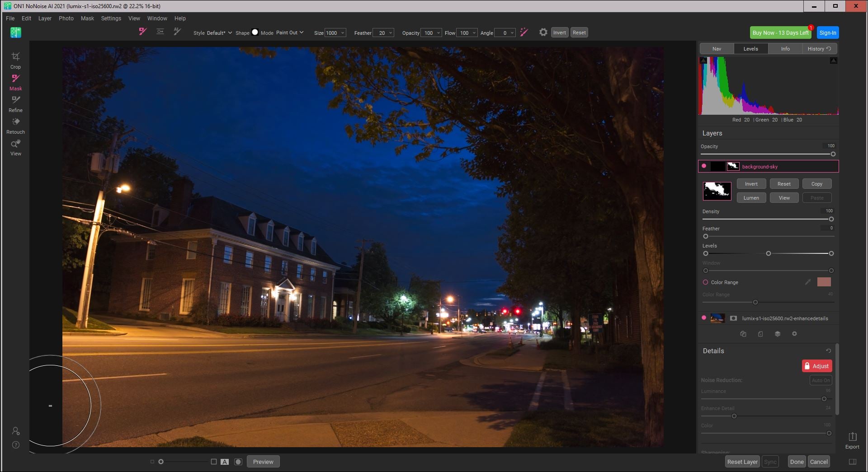Screen dimensions: 868x472
Task: Open the Mode Paint Out dropdown
Action: click(x=290, y=33)
